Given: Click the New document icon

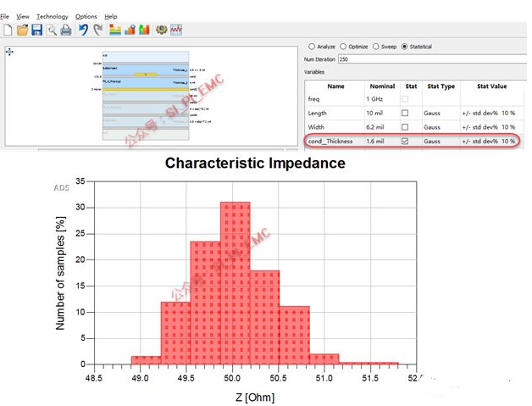Looking at the screenshot, I should click(8, 30).
